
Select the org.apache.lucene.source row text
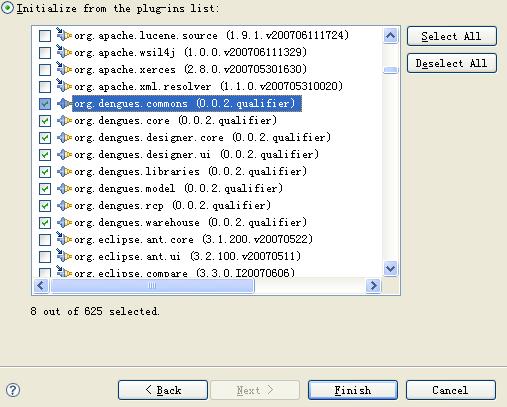click(x=211, y=35)
